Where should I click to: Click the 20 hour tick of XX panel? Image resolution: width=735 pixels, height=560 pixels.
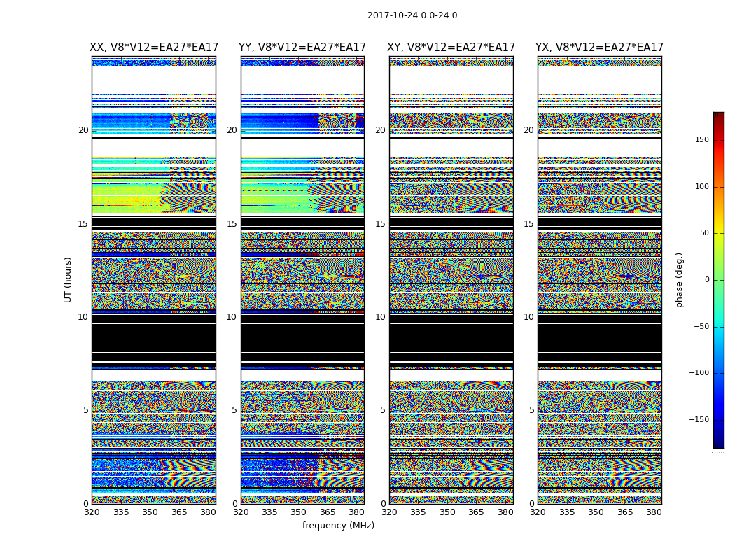(83, 130)
